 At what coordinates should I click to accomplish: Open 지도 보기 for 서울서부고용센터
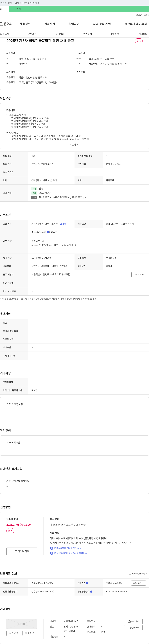138,583
